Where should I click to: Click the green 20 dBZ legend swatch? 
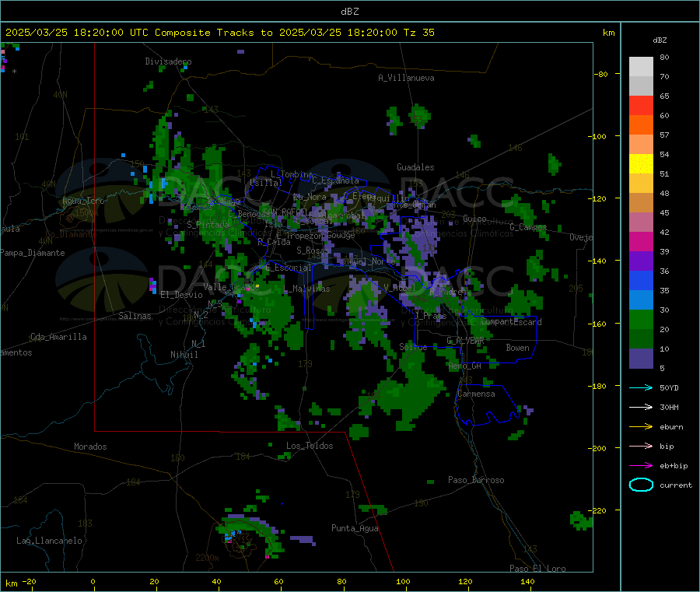(641, 319)
